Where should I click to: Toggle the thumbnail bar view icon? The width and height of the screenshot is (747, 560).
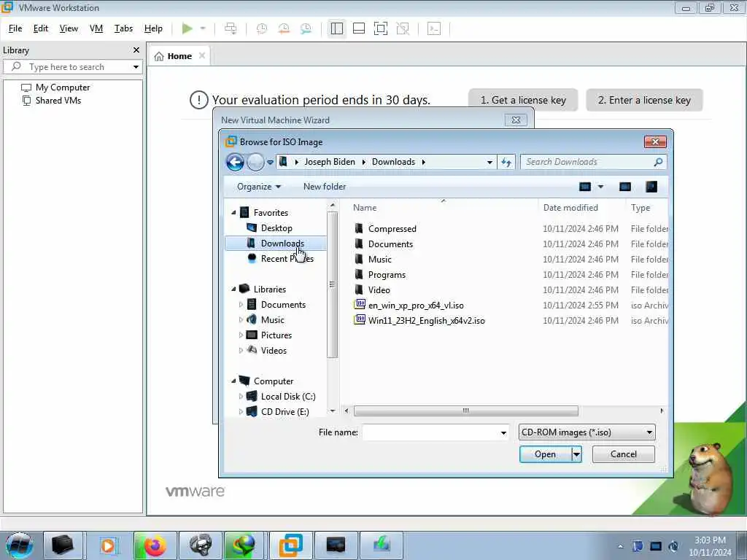click(359, 28)
